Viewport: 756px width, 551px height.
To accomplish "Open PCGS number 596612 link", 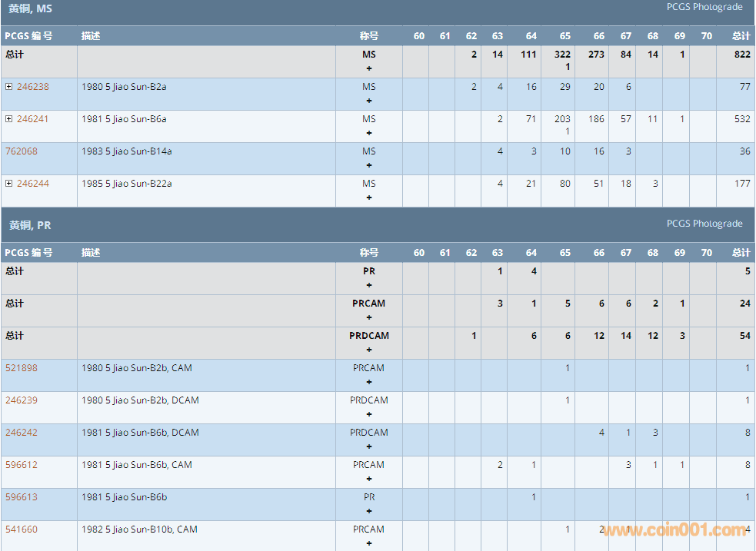I will (22, 465).
